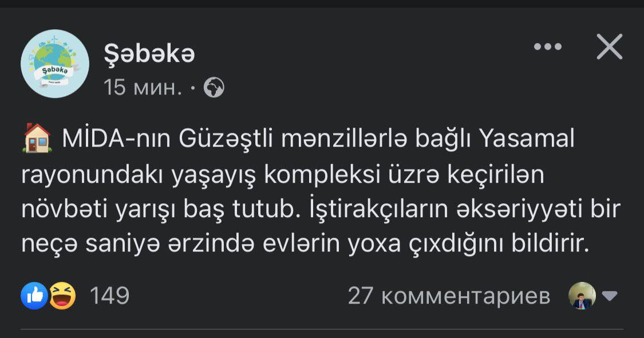Click the blue Like reaction icon
Image resolution: width=644 pixels, height=338 pixels.
tap(34, 296)
